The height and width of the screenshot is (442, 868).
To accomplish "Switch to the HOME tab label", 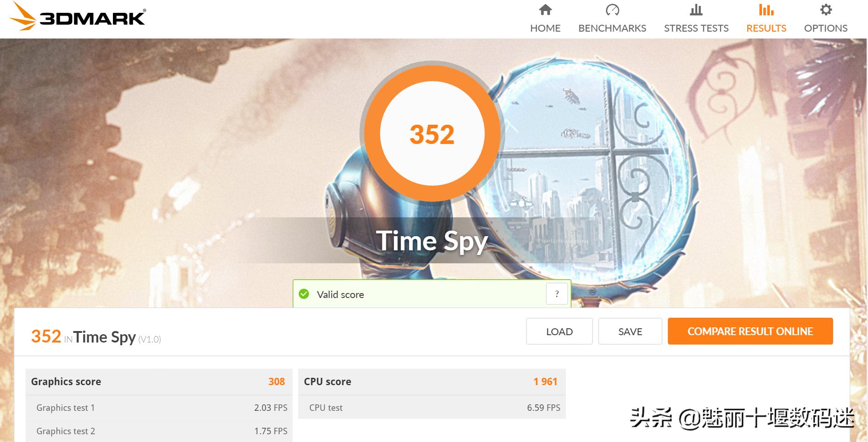I will (545, 28).
